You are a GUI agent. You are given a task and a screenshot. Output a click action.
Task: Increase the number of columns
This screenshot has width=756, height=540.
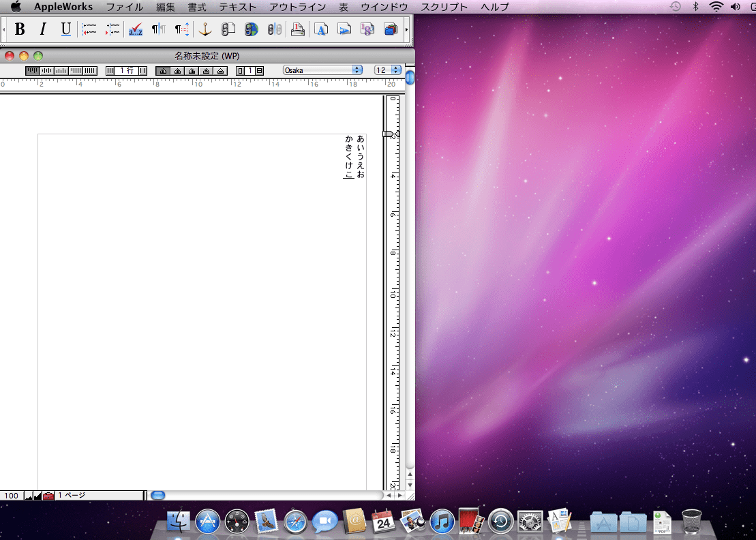260,71
